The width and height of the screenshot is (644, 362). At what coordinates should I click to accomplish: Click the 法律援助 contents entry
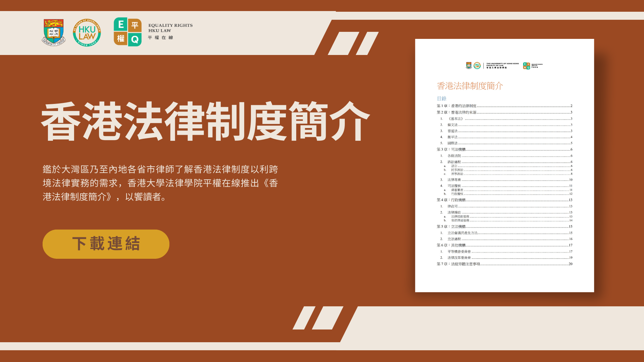pyautogui.click(x=506, y=213)
